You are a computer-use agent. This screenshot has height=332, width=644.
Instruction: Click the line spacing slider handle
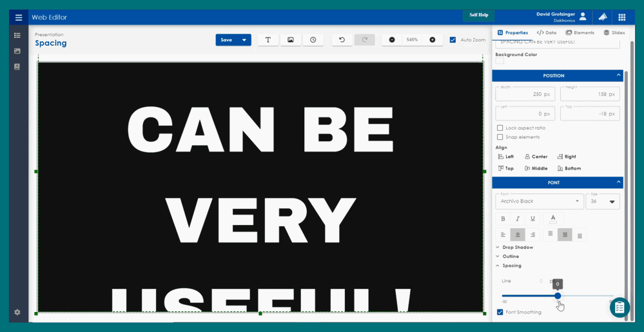click(558, 296)
